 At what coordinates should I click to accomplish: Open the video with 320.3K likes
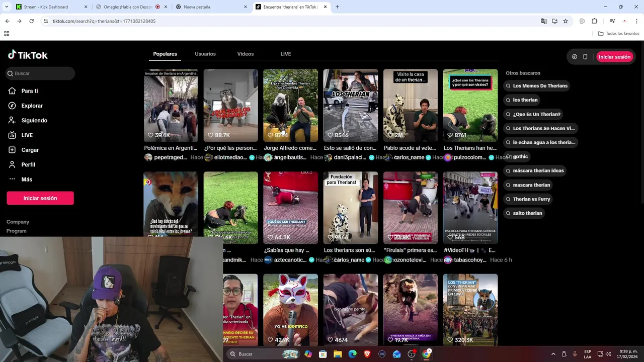pos(470,310)
